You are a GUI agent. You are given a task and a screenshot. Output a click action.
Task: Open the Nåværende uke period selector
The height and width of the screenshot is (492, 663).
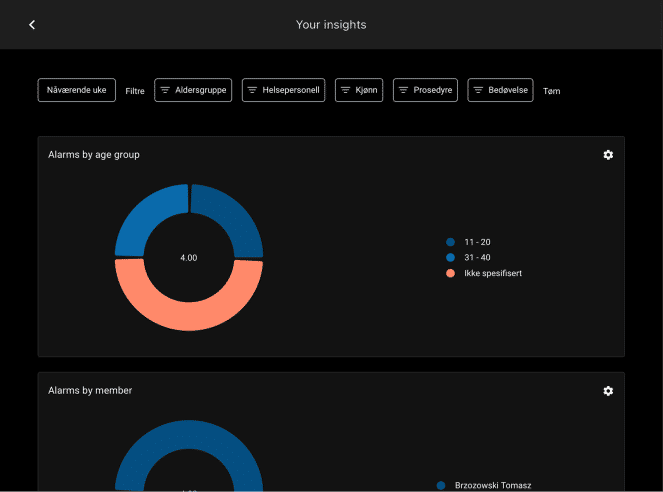pos(77,90)
